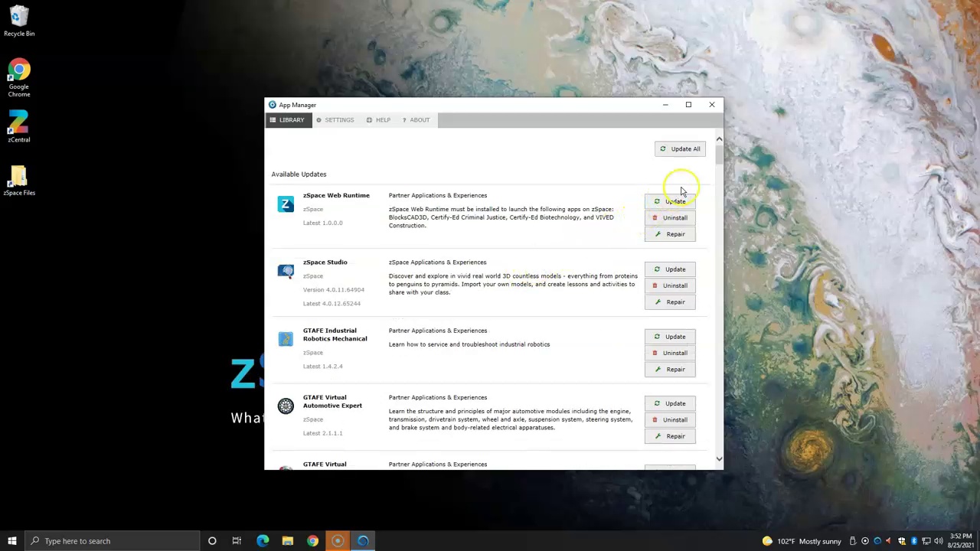980x551 pixels.
Task: Click the GTAFE Virtual Automotive Expert icon
Action: point(286,406)
